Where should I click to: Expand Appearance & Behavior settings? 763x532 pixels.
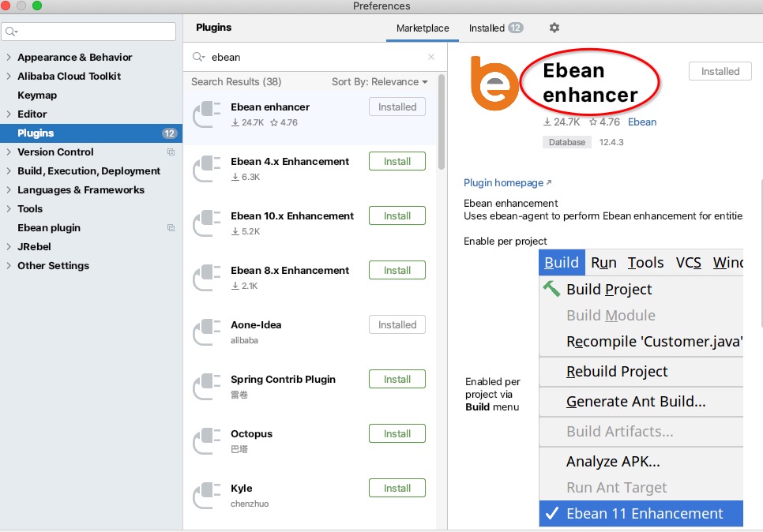pyautogui.click(x=8, y=57)
